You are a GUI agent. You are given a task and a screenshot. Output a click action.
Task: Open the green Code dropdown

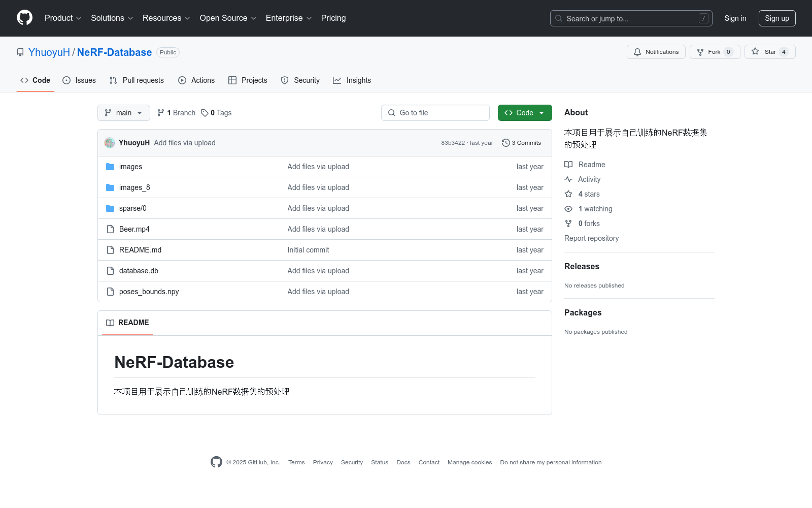[525, 113]
